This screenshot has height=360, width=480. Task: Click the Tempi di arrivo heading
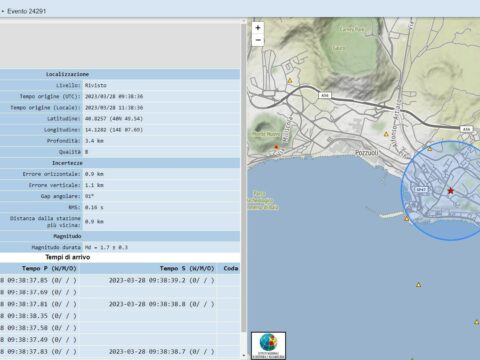(68, 257)
